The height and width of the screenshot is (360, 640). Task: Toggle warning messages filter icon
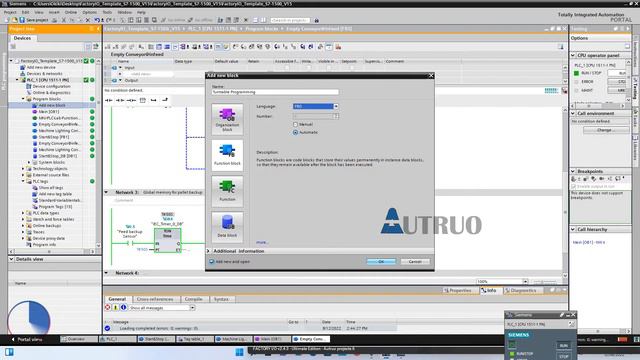tap(116, 307)
